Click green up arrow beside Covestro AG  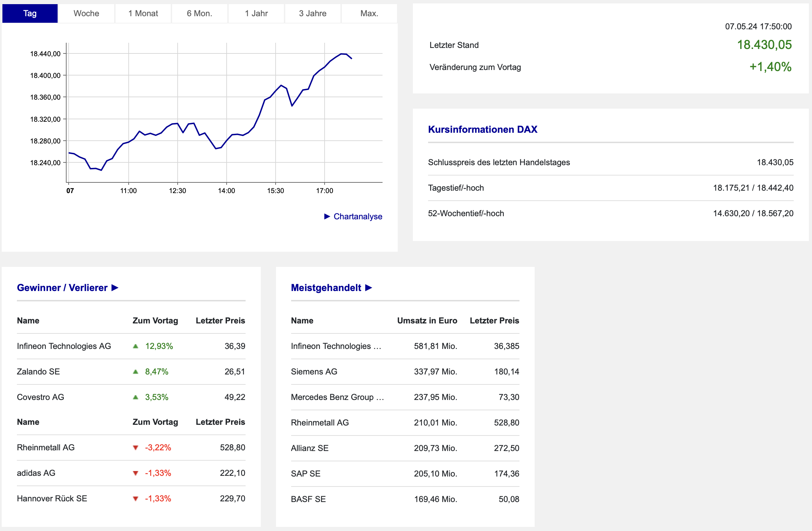coord(136,397)
